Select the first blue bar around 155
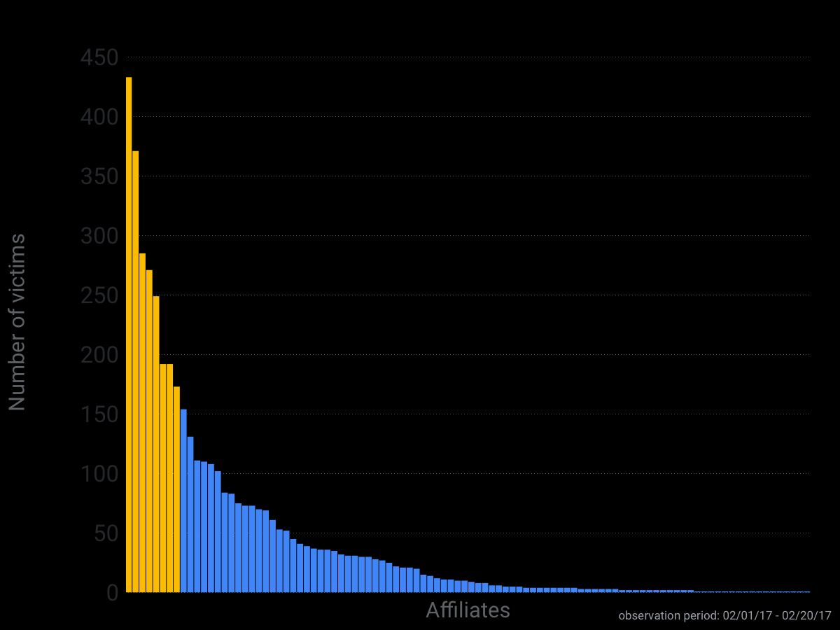This screenshot has height=630, width=840. coord(183,504)
